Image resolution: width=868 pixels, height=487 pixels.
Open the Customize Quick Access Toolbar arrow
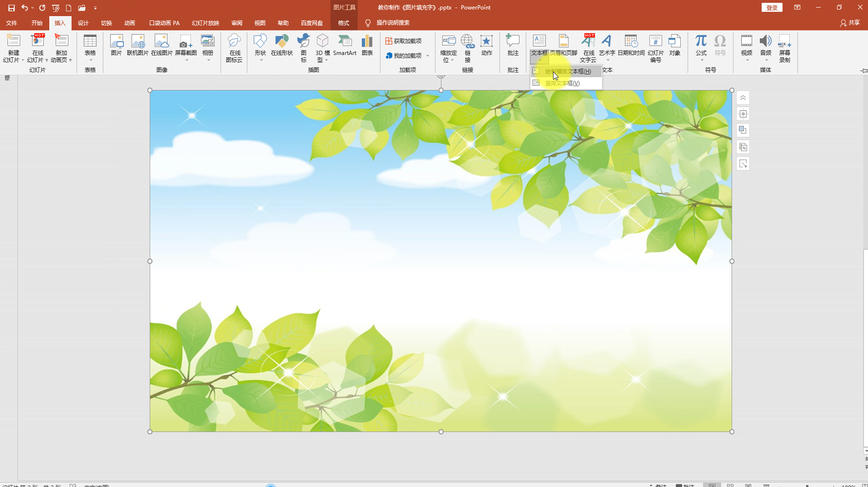95,8
